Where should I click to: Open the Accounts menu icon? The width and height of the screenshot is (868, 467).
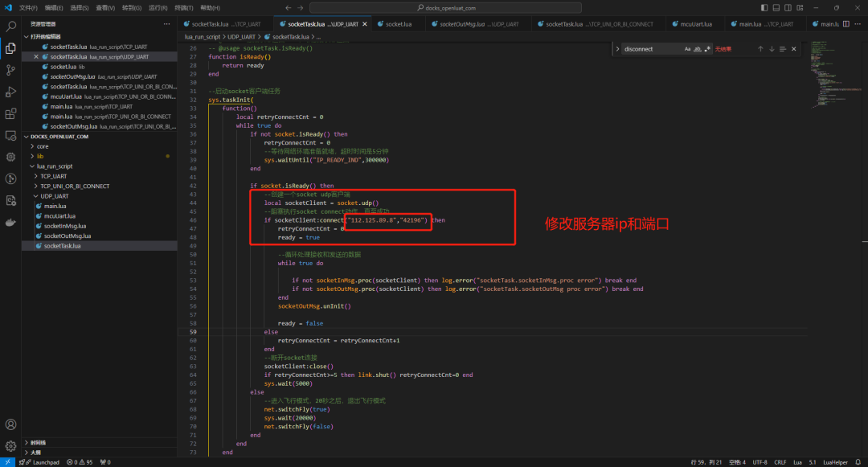pos(10,424)
